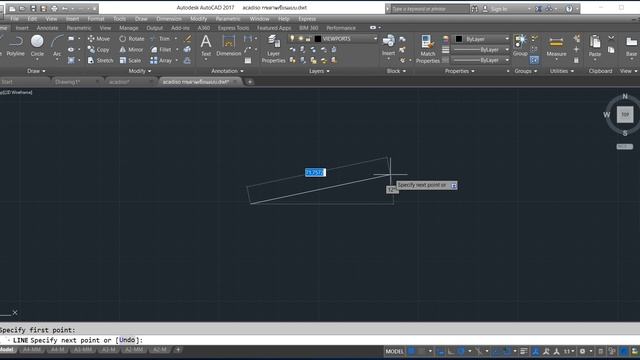Click the black color swatch in Properties
The image size is (640, 360).
click(459, 39)
